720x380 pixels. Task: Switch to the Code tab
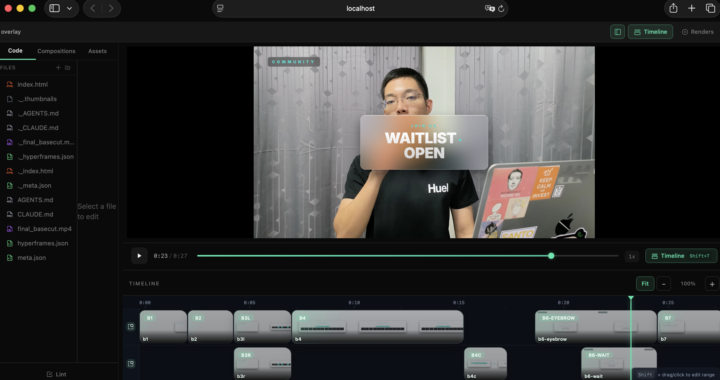click(x=15, y=51)
